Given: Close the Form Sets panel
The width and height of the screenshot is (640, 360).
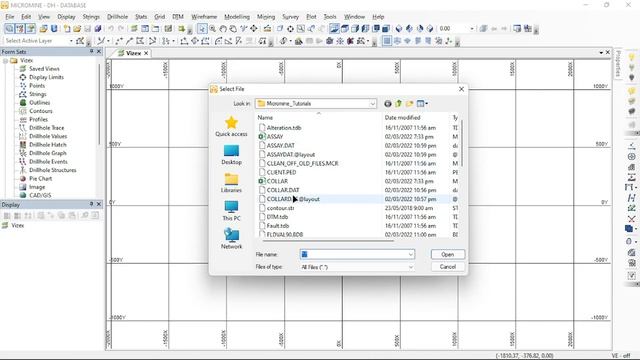Looking at the screenshot, I should pos(99,51).
